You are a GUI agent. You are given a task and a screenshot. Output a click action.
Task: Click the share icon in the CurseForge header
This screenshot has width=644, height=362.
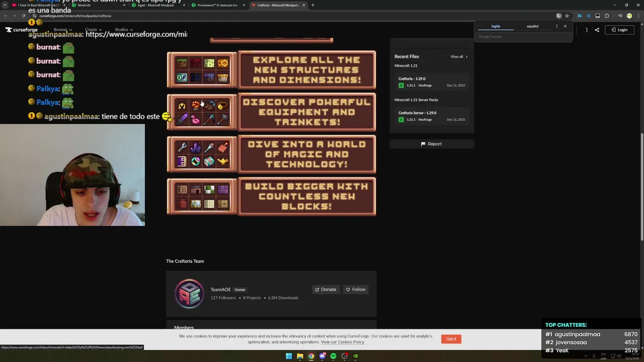[x=597, y=30]
